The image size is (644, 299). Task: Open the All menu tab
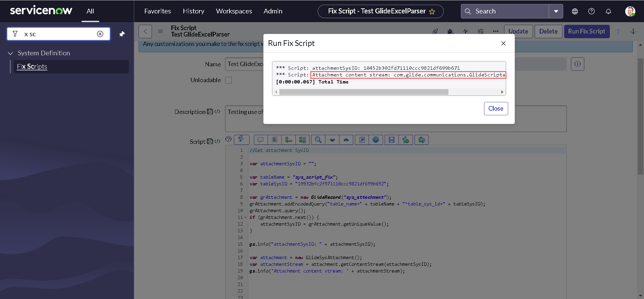pos(90,11)
